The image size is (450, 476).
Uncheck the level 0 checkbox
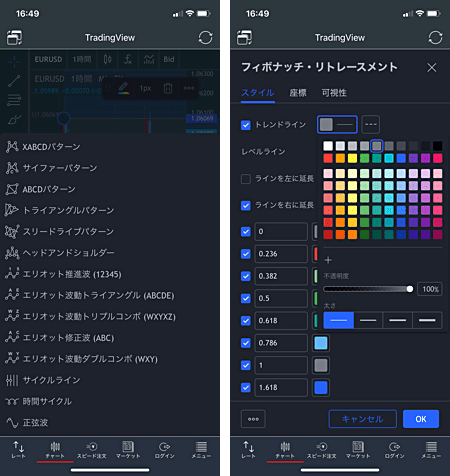[246, 231]
